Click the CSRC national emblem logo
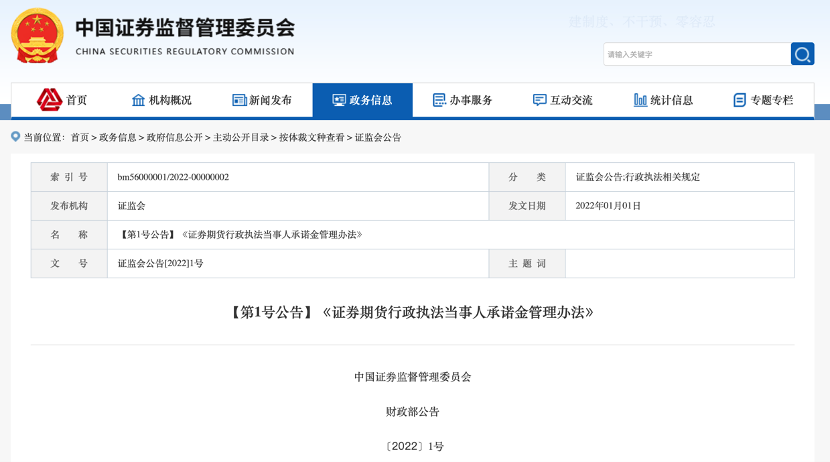 tap(36, 36)
